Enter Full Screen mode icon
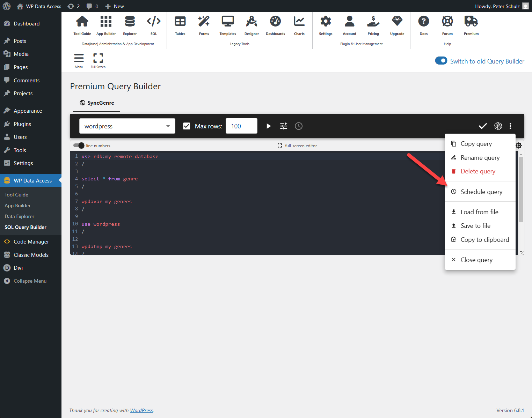 coord(98,58)
